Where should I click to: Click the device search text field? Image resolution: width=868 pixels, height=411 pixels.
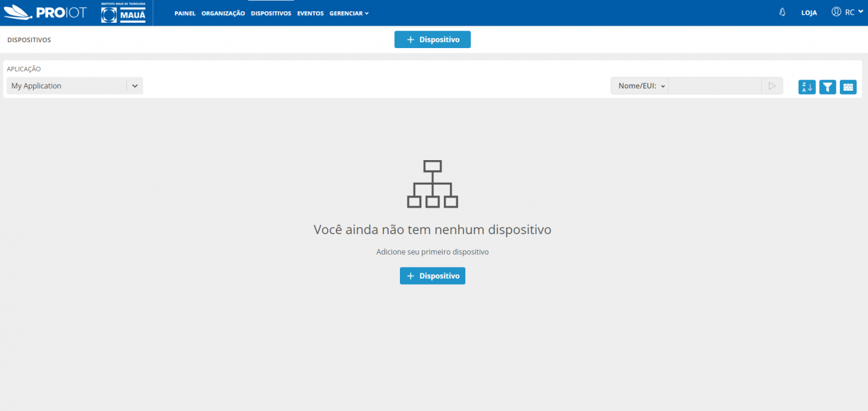pos(714,86)
